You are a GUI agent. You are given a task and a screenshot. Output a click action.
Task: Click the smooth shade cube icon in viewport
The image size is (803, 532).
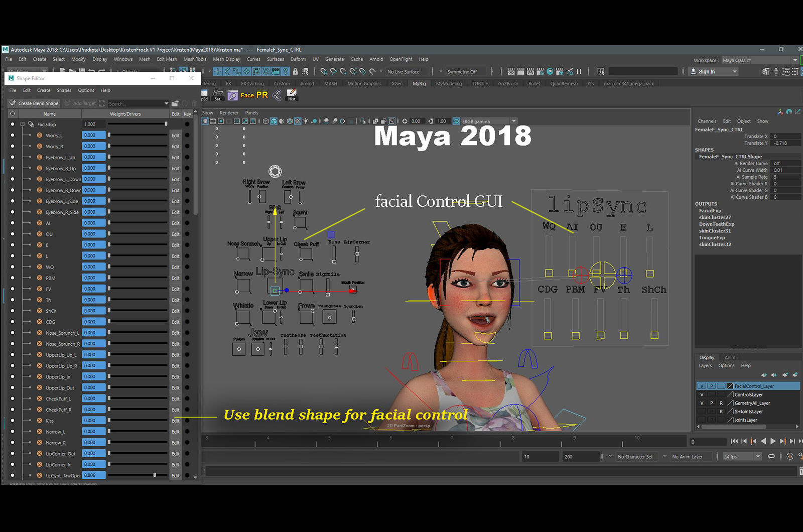tap(274, 121)
